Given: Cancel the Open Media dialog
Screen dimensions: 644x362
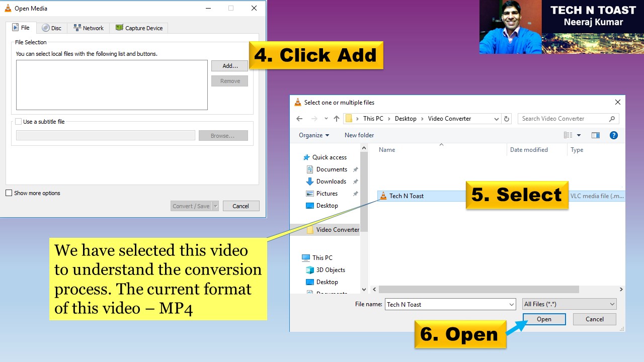Looking at the screenshot, I should pos(240,206).
